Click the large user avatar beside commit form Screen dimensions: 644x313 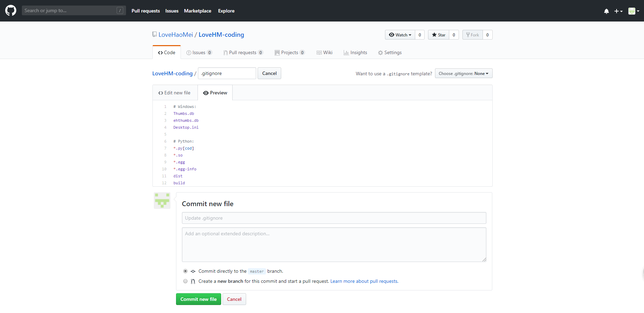(x=162, y=201)
